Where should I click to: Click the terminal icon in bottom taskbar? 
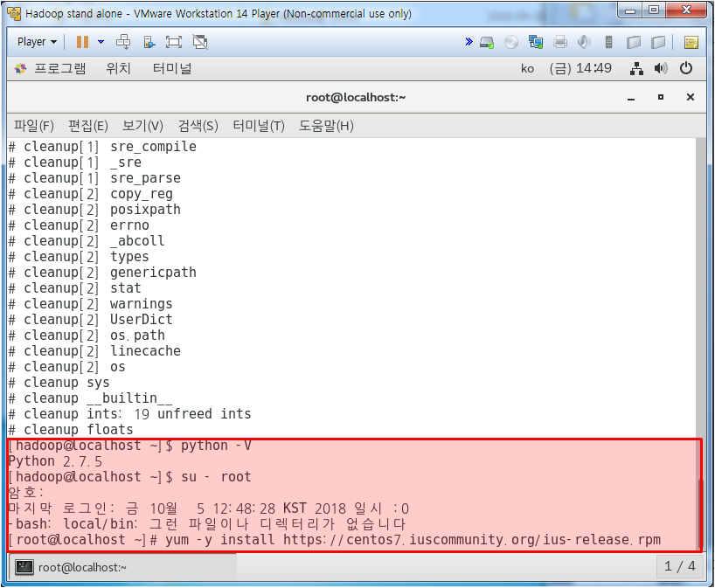coord(24,568)
